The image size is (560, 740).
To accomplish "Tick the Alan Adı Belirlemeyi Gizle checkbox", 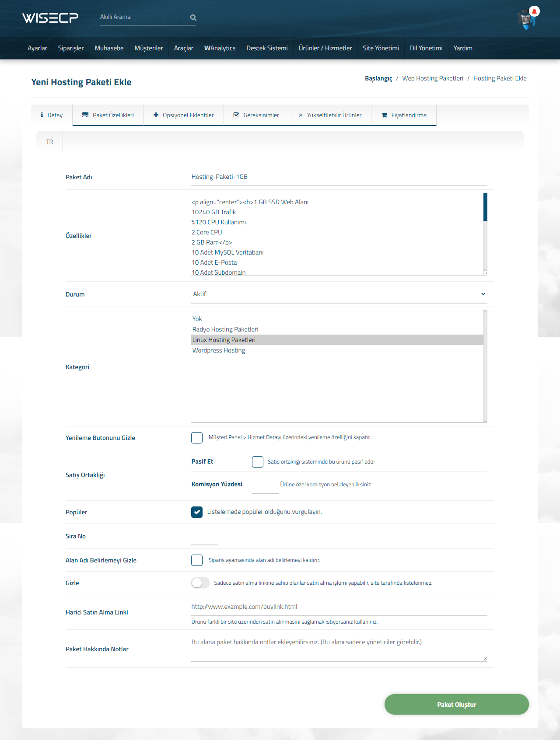I will point(197,560).
